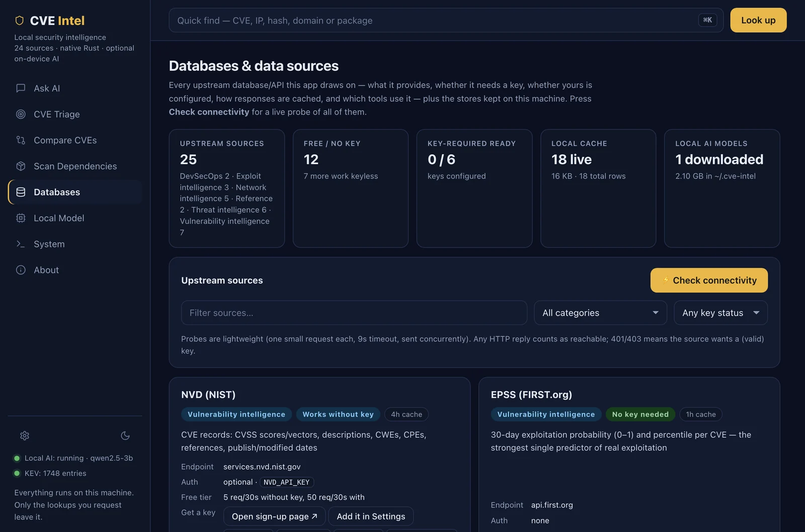
Task: Click the Compare CVEs branch icon
Action: tap(21, 140)
